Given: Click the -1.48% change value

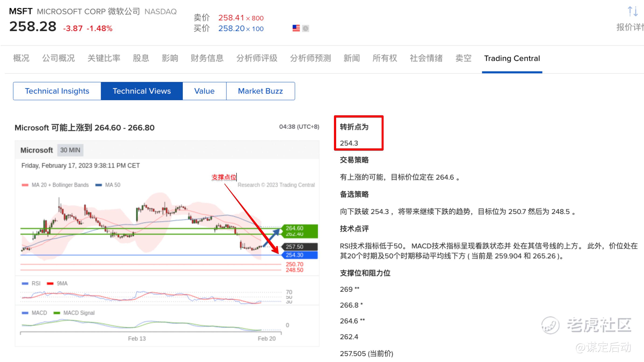Looking at the screenshot, I should click(100, 28).
